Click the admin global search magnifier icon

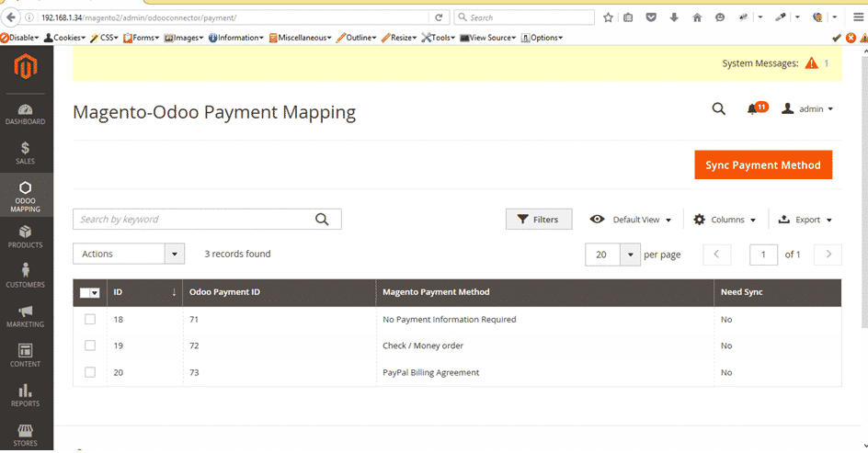[x=718, y=108]
